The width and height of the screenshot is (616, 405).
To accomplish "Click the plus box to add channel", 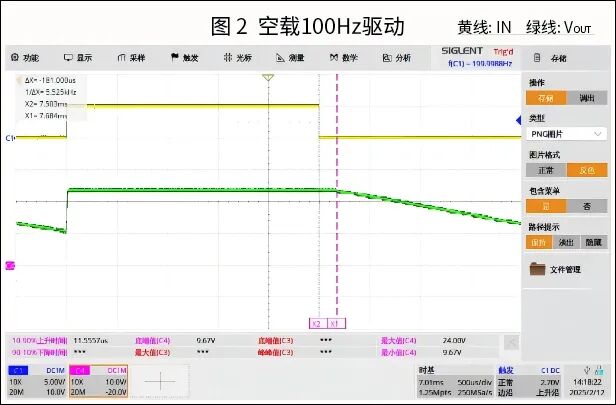I will point(160,381).
